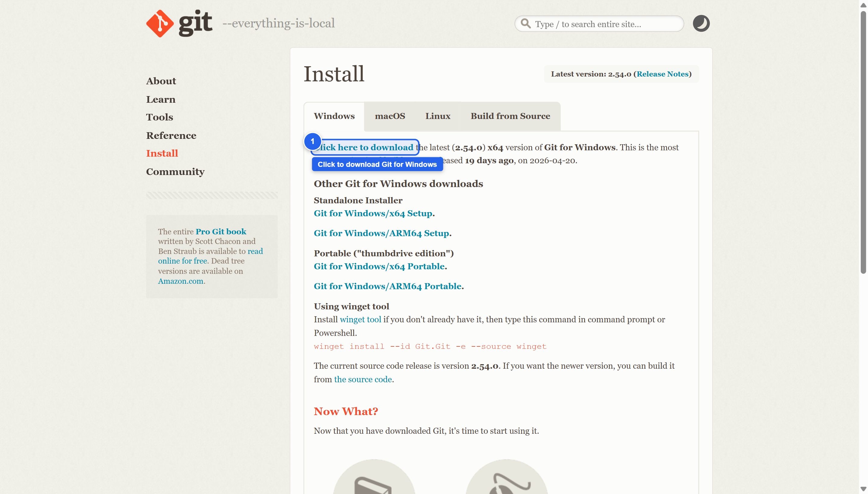Screen dimensions: 868x494
Task: Click the book icon circle at bottom
Action: click(374, 477)
